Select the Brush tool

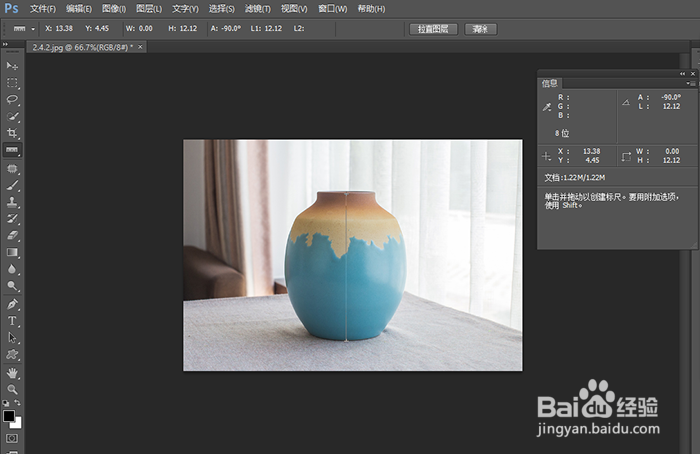pyautogui.click(x=12, y=185)
